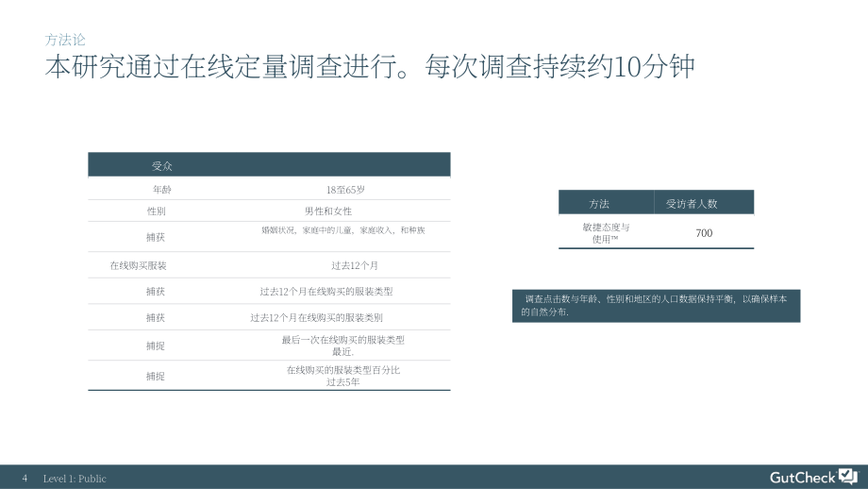This screenshot has width=868, height=489.
Task: Click the value 过去12个月
Action: point(355,265)
